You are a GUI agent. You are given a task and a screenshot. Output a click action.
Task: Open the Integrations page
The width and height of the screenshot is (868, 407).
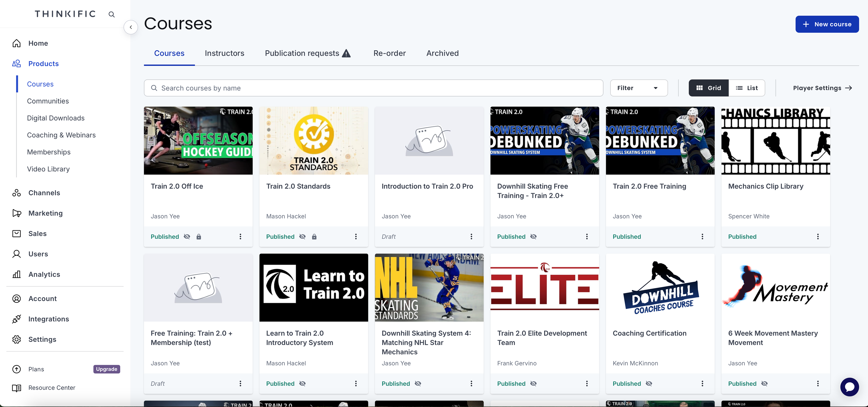click(x=49, y=319)
